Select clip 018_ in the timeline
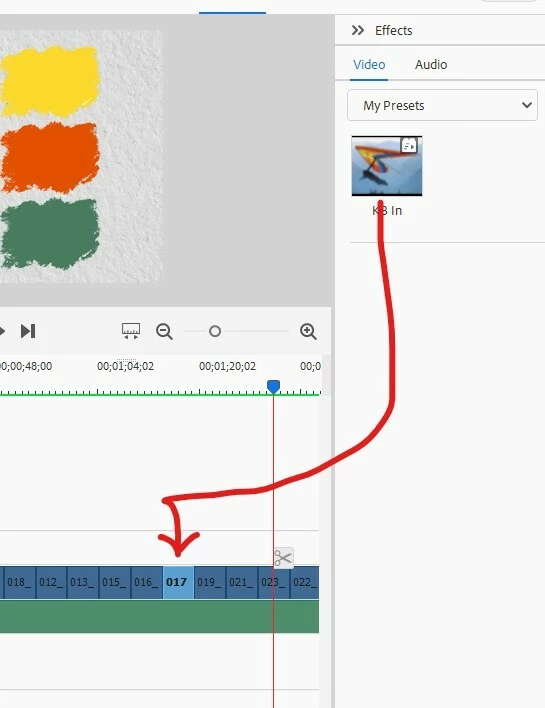This screenshot has width=545, height=708. [19, 582]
